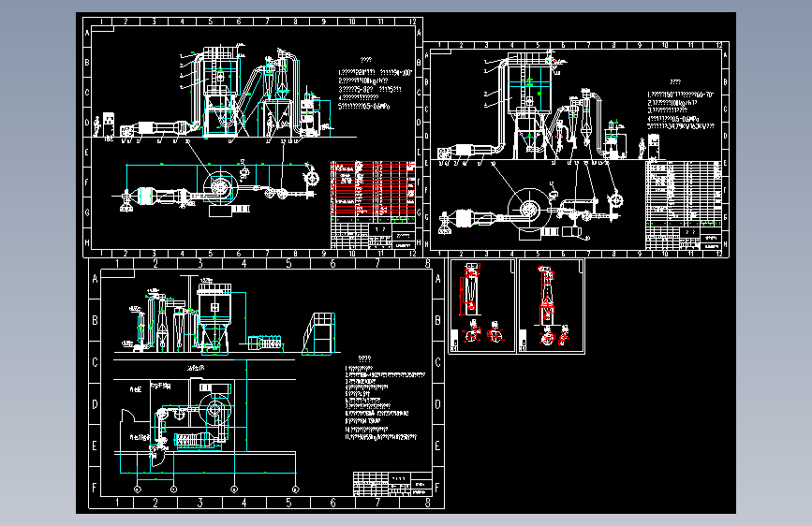The image size is (812, 526).
Task: Open the small sheet with the tall red cyclone
Action: 551,306
